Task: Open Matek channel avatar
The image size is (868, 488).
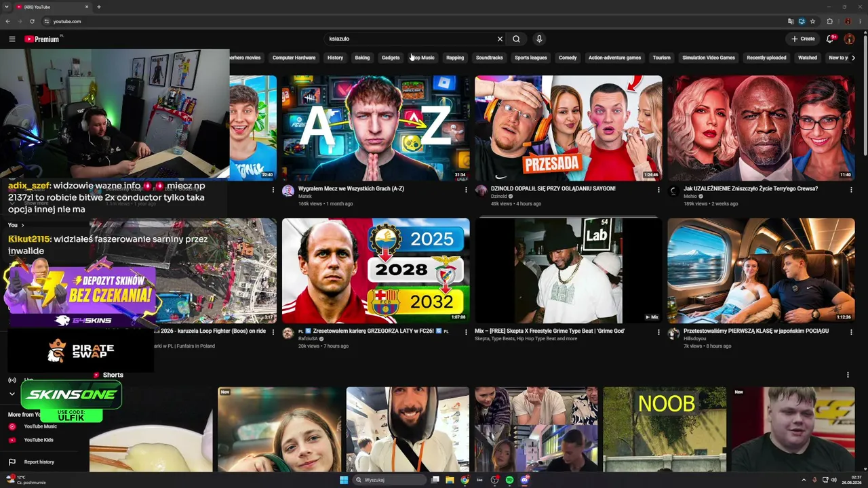Action: pos(288,191)
